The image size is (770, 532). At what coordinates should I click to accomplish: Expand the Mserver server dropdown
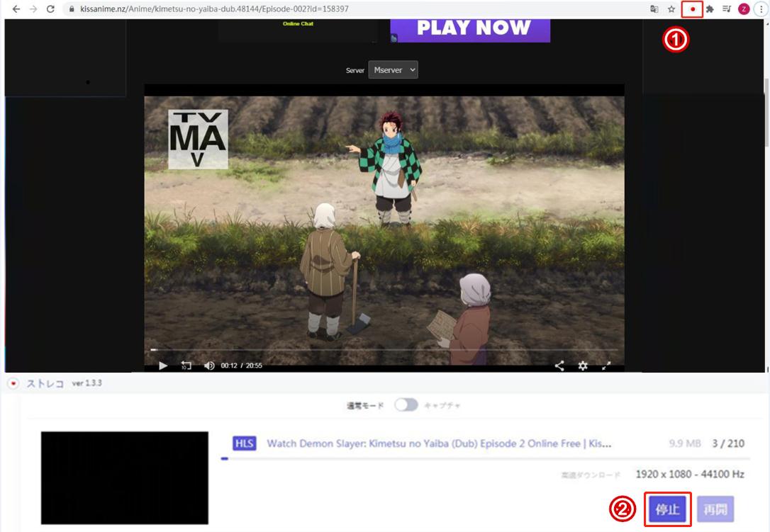(393, 69)
